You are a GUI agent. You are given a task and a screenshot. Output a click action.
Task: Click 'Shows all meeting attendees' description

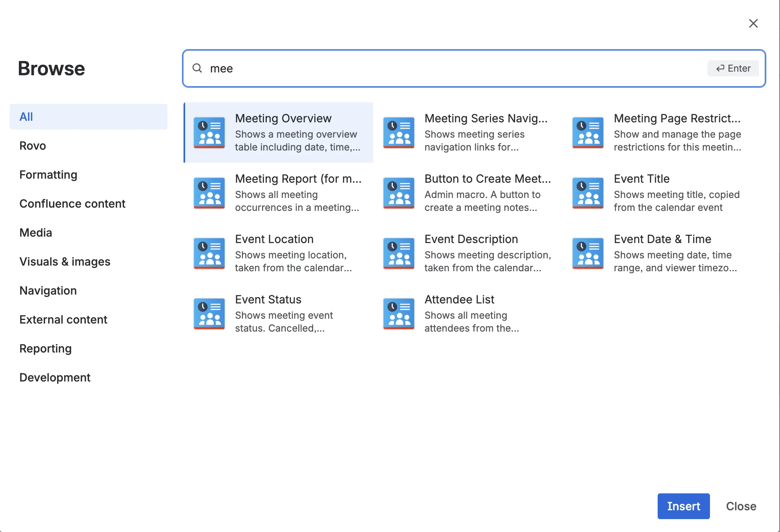click(x=472, y=322)
